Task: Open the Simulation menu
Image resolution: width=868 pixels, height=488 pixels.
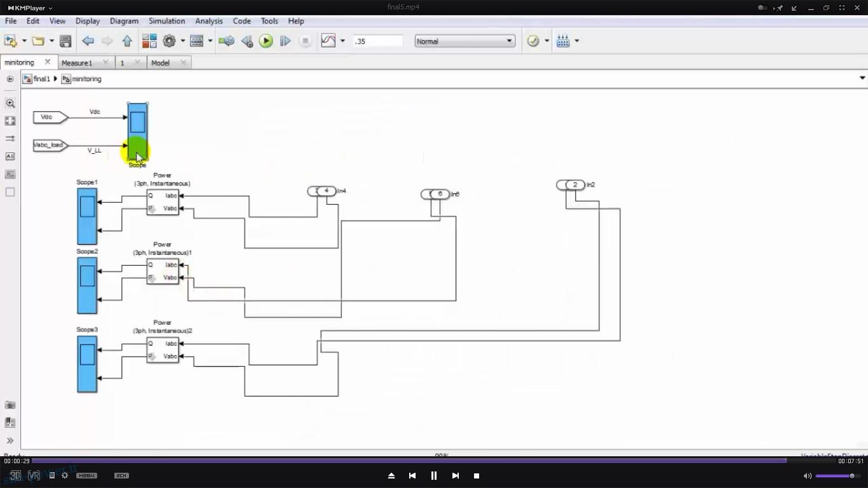Action: [x=166, y=21]
